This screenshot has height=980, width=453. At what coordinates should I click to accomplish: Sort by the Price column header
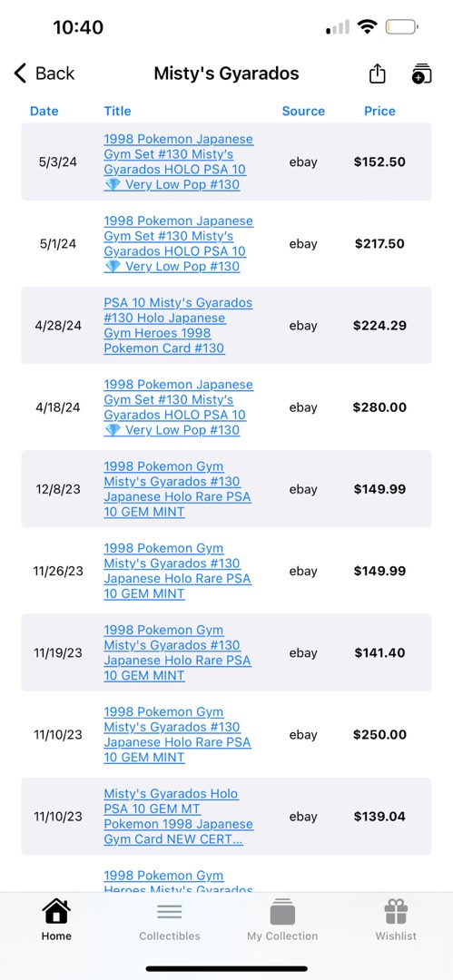tap(379, 112)
